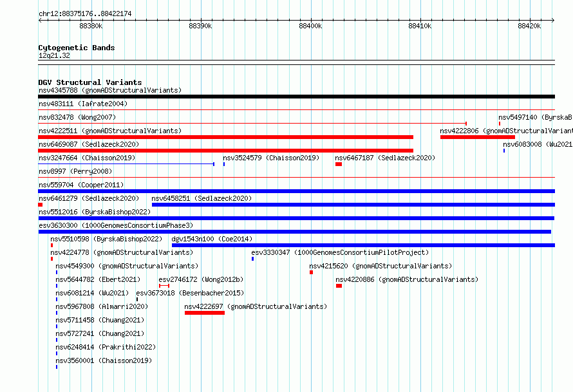Open nsv4224778 gnomAD variant label

(122, 252)
